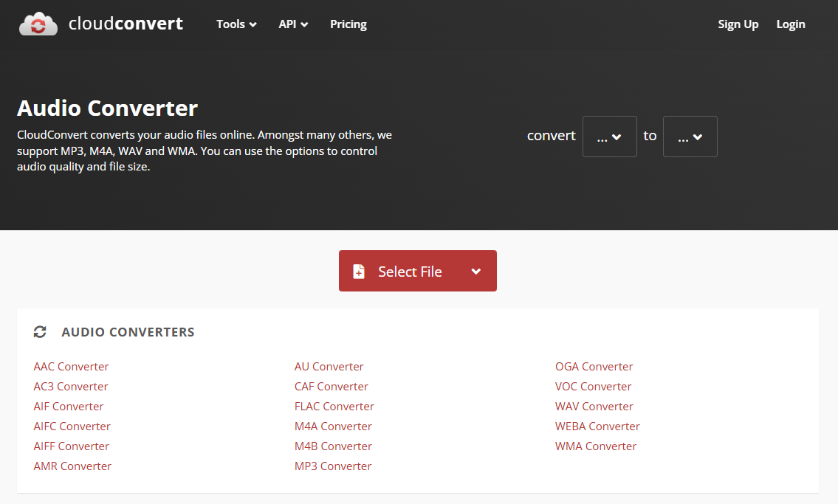Open the OGA Converter link
The image size is (838, 504).
[x=594, y=367]
